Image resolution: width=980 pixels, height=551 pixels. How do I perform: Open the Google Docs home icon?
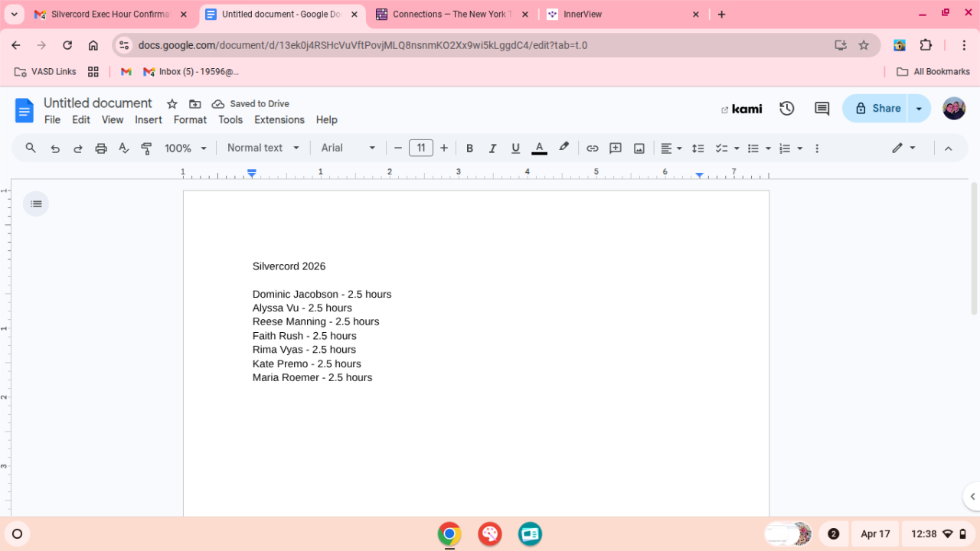point(24,111)
